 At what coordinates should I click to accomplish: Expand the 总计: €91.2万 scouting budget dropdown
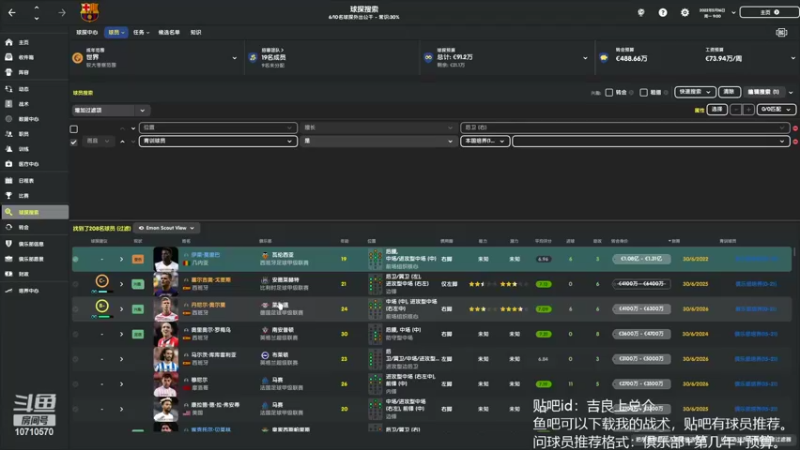[x=585, y=58]
